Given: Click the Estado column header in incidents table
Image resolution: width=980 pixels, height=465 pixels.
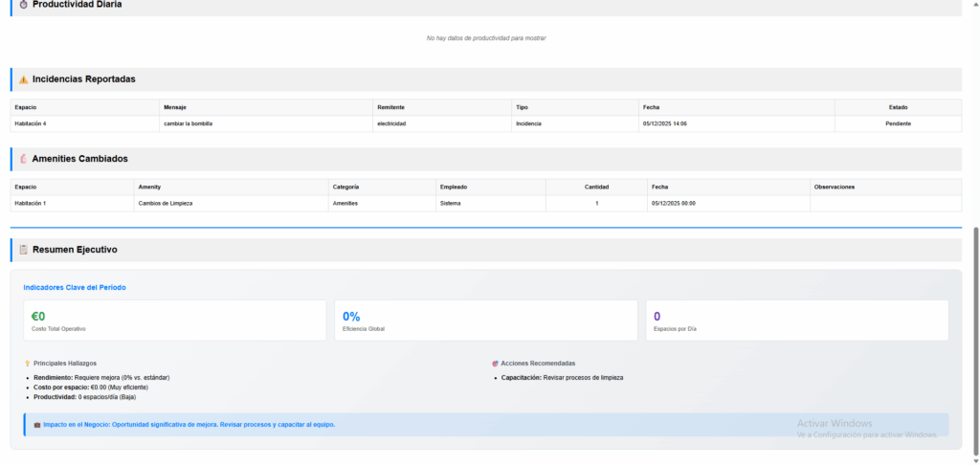Looking at the screenshot, I should (898, 107).
